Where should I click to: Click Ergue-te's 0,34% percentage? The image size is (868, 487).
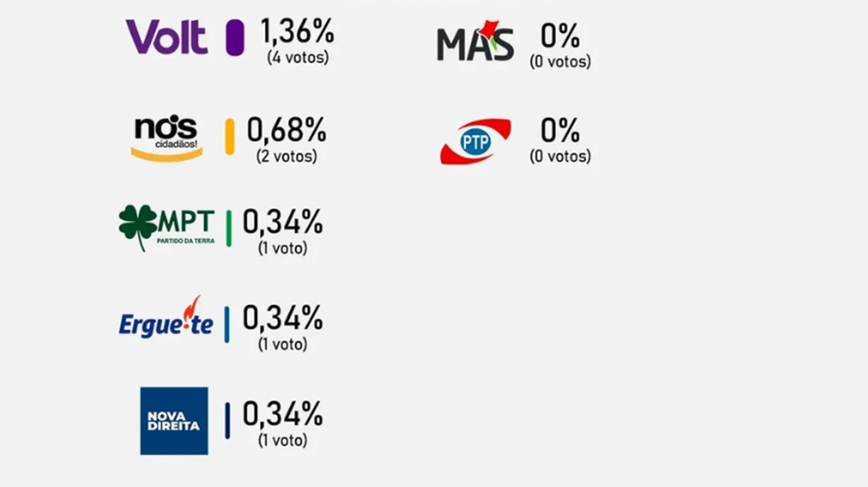coord(283,318)
